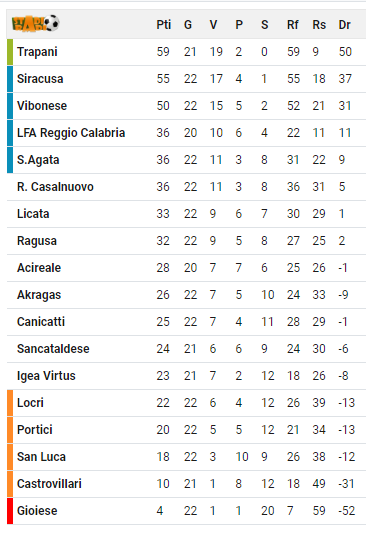Select Akragas in the league table

point(39,295)
